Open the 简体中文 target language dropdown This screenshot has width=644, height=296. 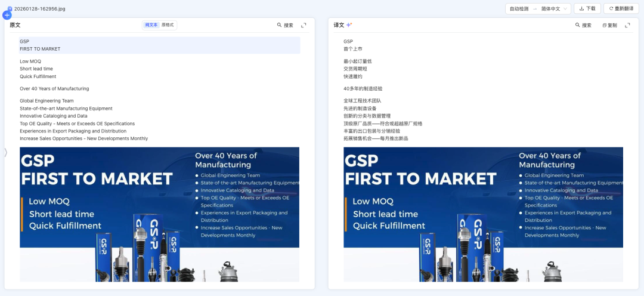point(554,8)
